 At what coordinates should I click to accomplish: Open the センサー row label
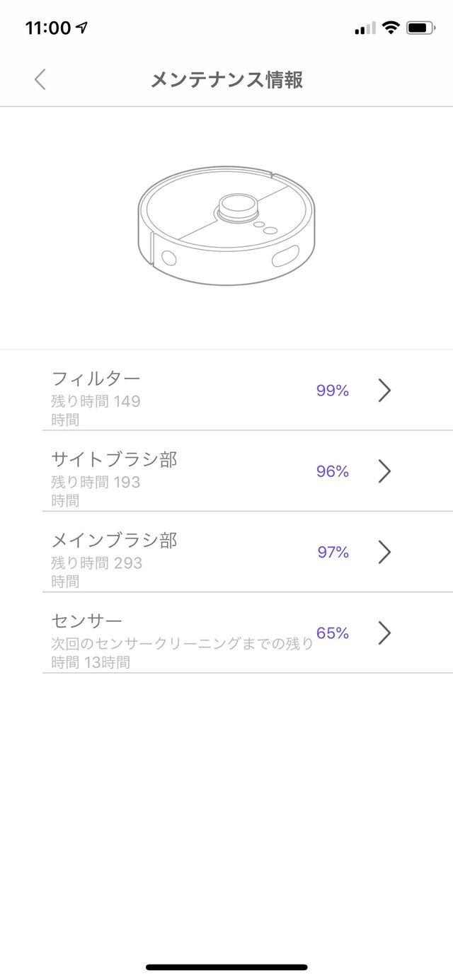pyautogui.click(x=87, y=621)
